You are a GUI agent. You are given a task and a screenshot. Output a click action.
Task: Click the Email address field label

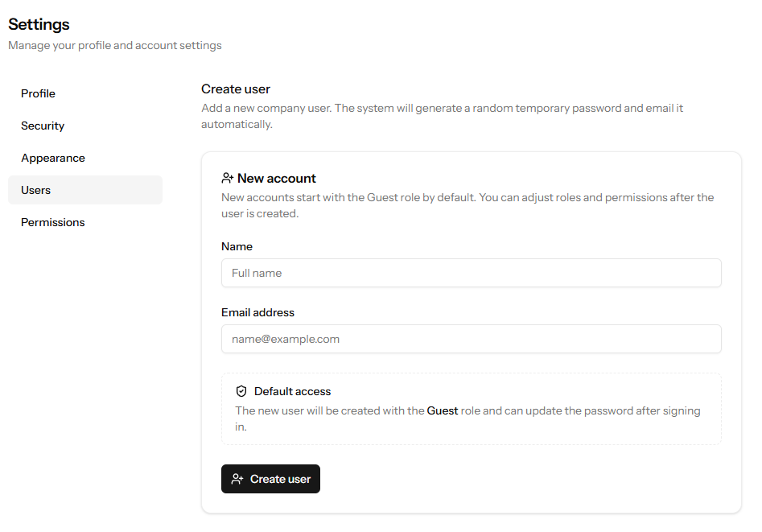(257, 312)
